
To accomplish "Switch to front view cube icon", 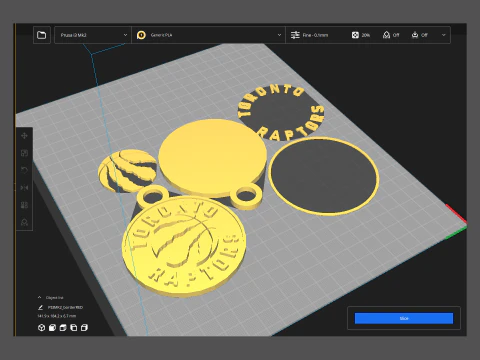I will [52, 328].
